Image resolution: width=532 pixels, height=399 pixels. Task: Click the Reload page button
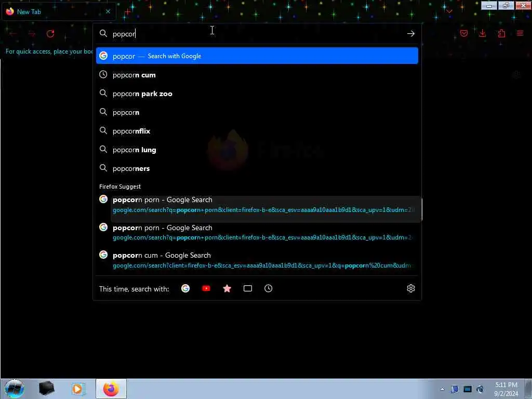pos(50,34)
